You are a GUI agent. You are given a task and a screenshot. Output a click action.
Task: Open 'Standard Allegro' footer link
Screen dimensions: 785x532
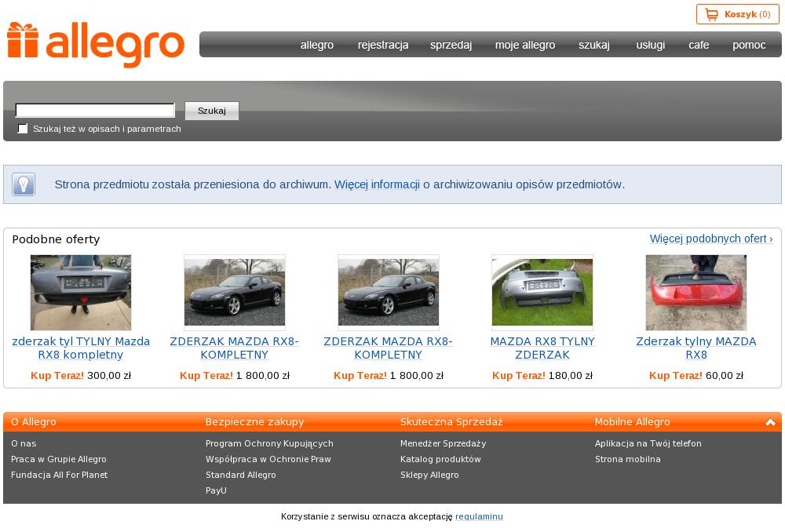point(241,475)
